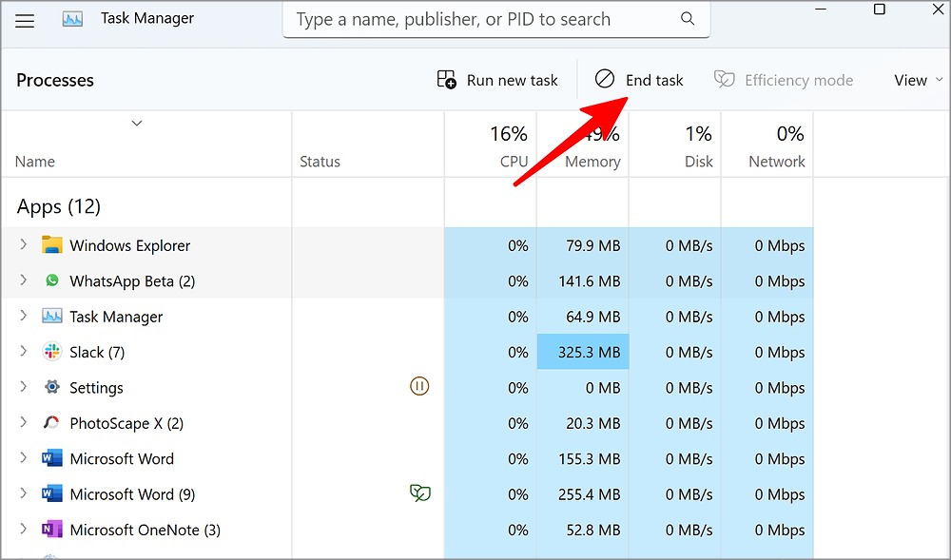Click the End task button
Screen dimensions: 951x560
[640, 81]
